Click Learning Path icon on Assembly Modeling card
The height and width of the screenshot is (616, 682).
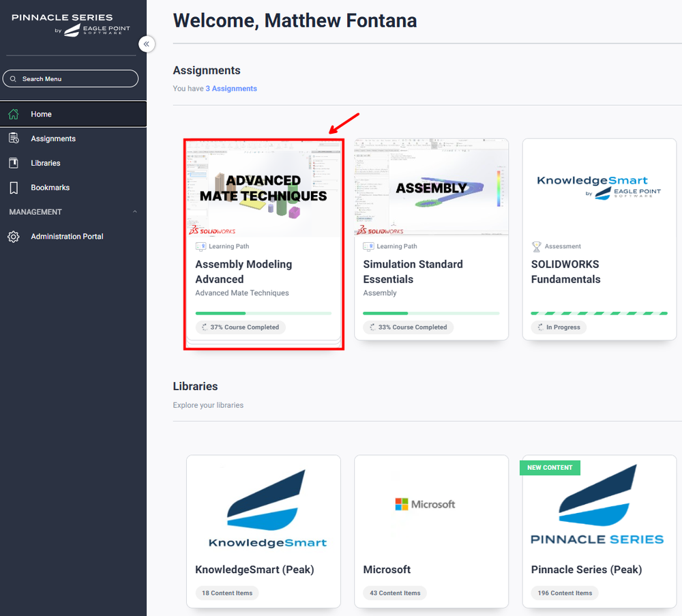(201, 246)
